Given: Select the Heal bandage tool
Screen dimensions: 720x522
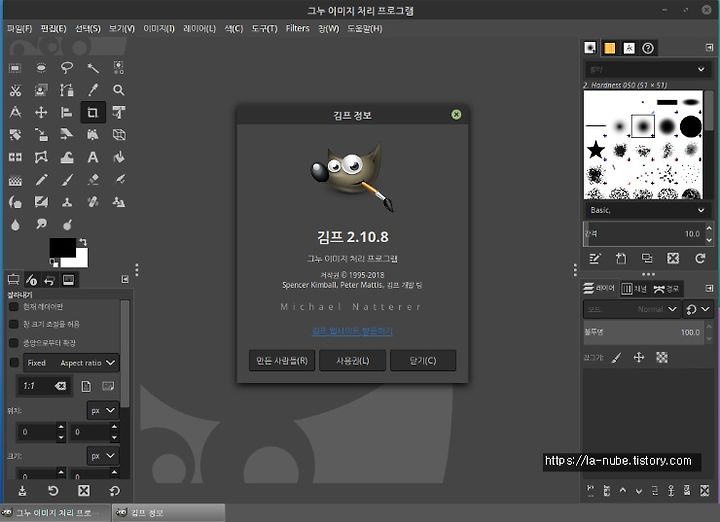Looking at the screenshot, I should tap(93, 202).
